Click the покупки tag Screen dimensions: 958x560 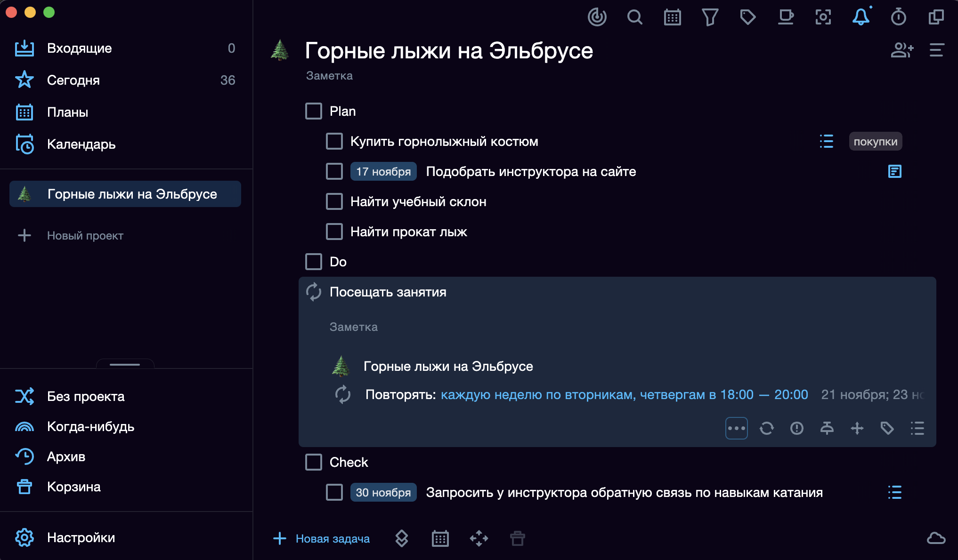[876, 141]
